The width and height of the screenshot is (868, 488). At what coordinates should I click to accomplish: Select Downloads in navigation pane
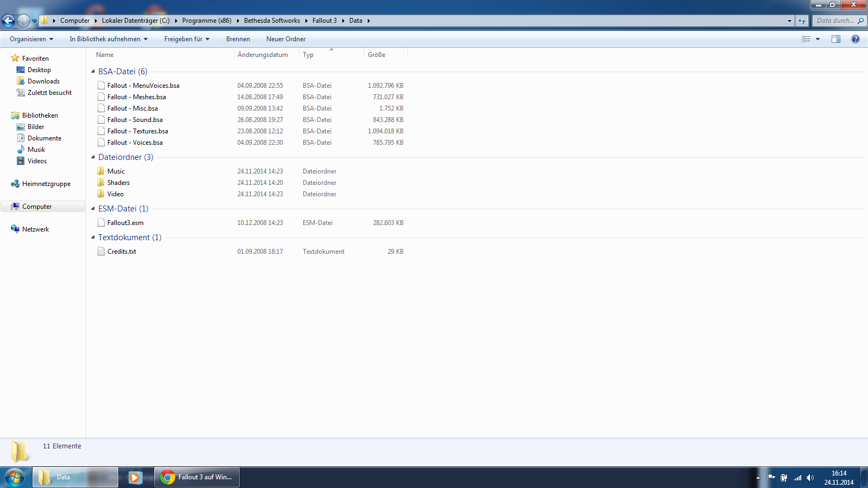point(43,81)
